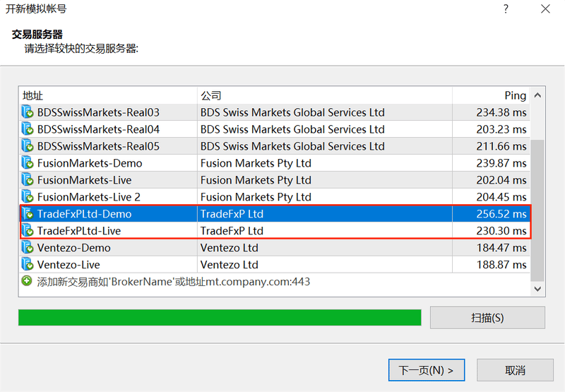Click server icon beside TradeFxPLtd-Live
This screenshot has width=565, height=392.
click(28, 230)
